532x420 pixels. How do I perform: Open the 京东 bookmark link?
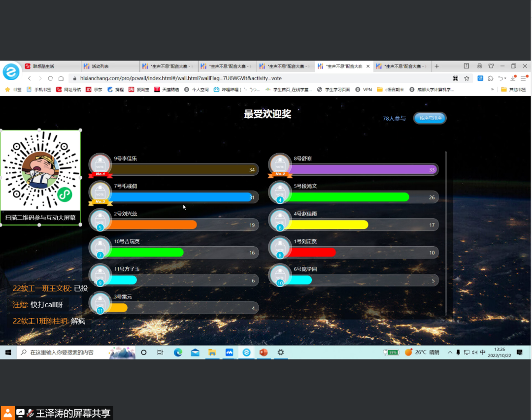(95, 90)
